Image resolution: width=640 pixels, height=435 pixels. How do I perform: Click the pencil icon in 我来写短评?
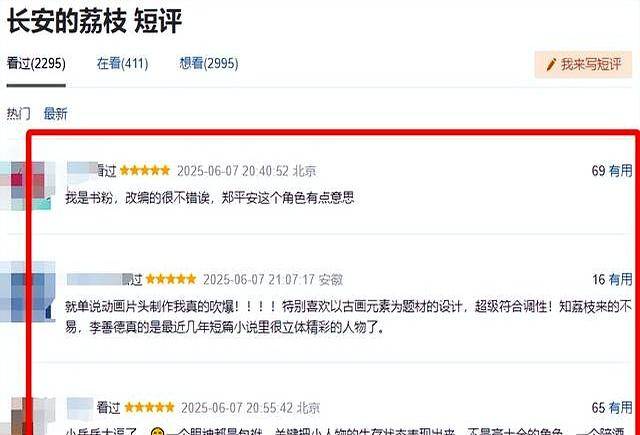[x=551, y=64]
